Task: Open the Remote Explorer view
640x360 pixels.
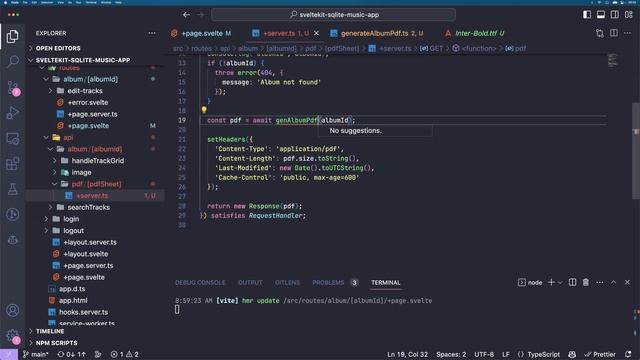Action: coord(13,138)
